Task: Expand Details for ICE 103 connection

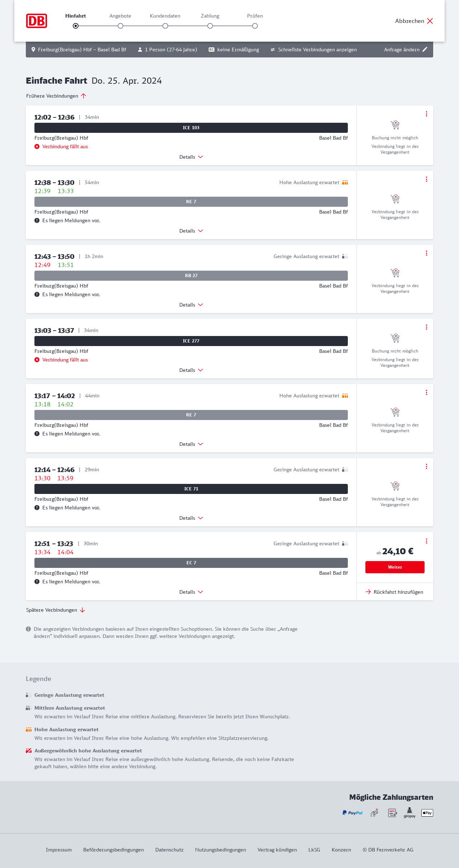Action: (x=191, y=157)
